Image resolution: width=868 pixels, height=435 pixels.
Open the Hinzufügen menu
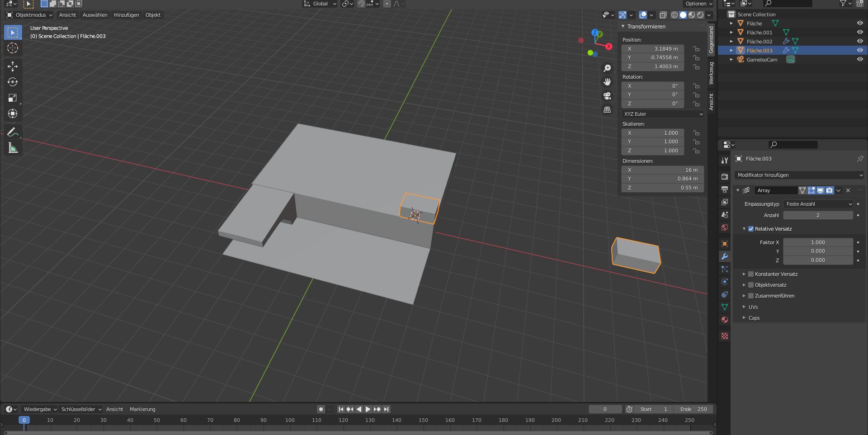126,15
